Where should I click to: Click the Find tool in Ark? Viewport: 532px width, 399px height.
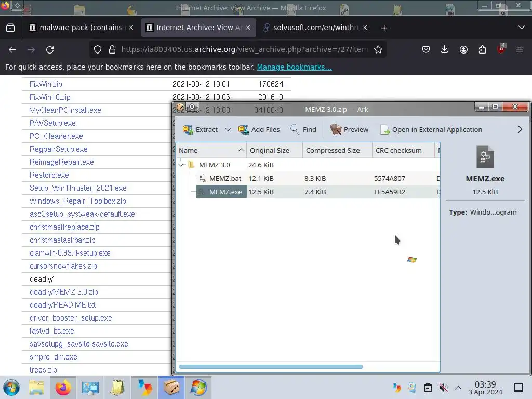point(303,129)
